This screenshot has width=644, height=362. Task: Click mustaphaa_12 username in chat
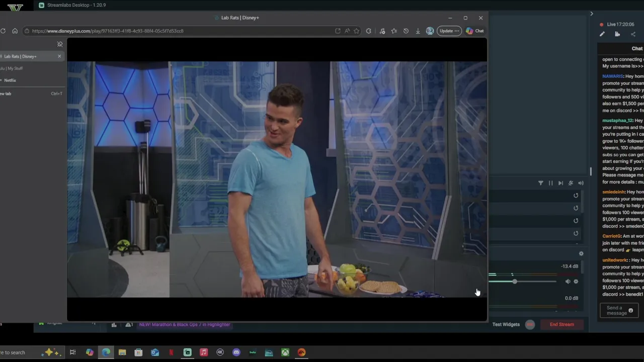(617, 121)
